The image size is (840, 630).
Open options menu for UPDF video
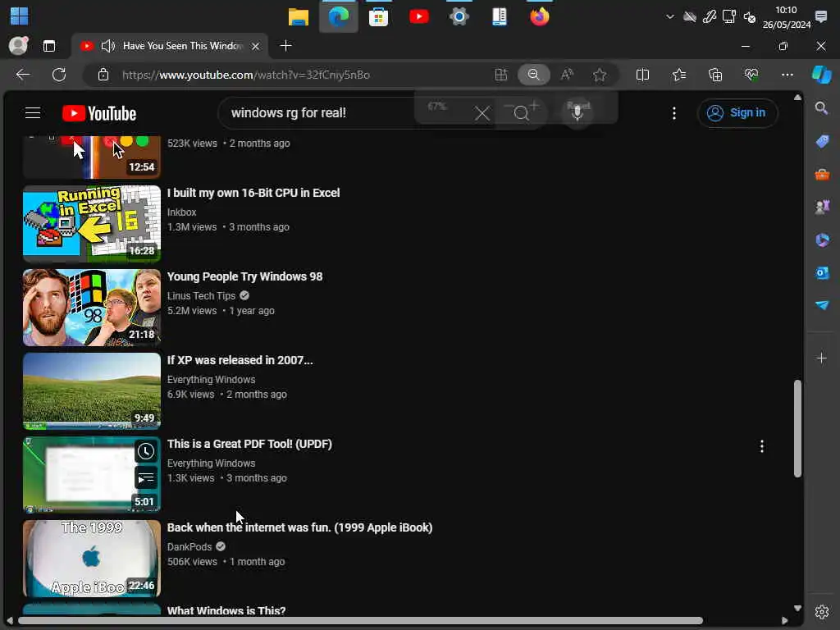[x=762, y=446]
